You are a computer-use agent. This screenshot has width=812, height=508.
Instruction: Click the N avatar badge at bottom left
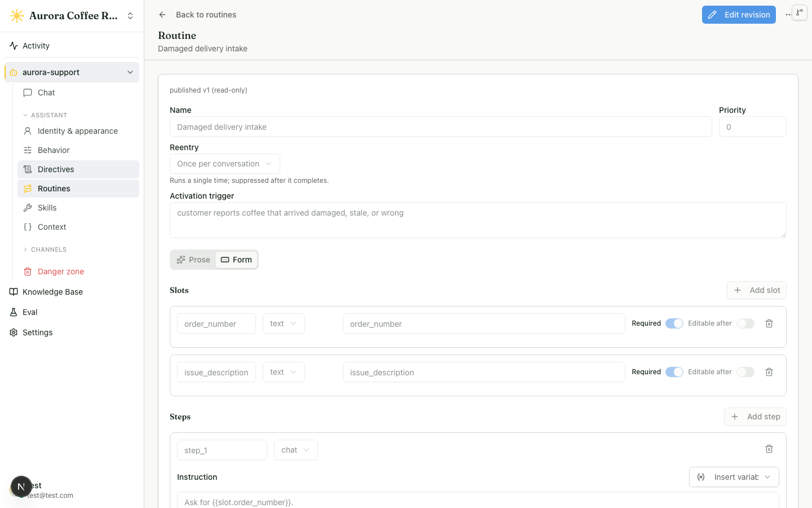21,487
